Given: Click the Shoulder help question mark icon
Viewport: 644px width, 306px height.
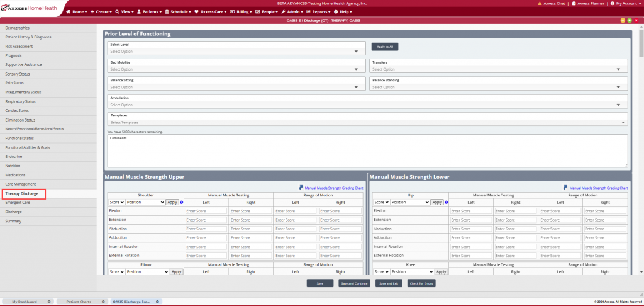Looking at the screenshot, I should [182, 202].
